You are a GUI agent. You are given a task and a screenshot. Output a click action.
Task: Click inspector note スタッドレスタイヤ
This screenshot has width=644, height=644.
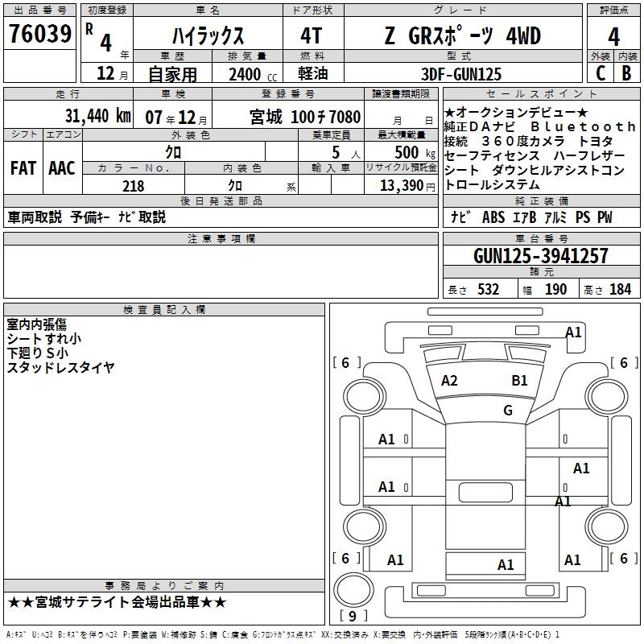click(61, 367)
